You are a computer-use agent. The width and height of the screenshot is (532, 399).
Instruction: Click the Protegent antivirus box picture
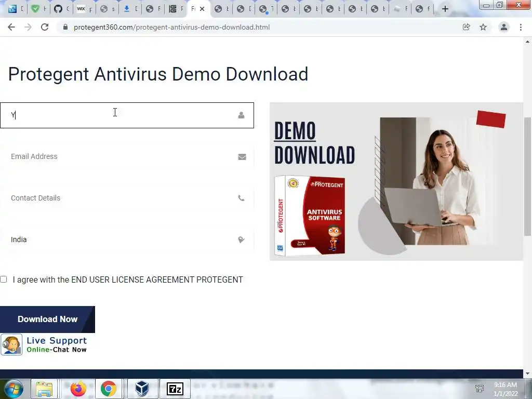(310, 216)
